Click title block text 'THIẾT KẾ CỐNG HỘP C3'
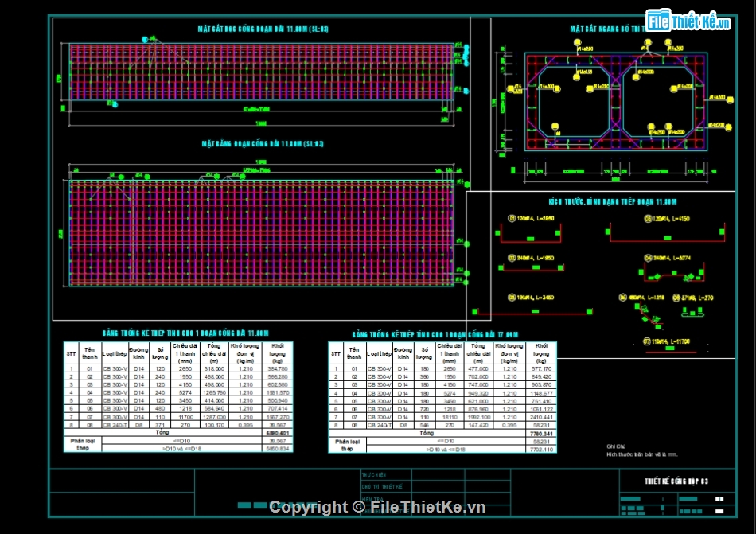The height and width of the screenshot is (534, 756). click(x=677, y=481)
